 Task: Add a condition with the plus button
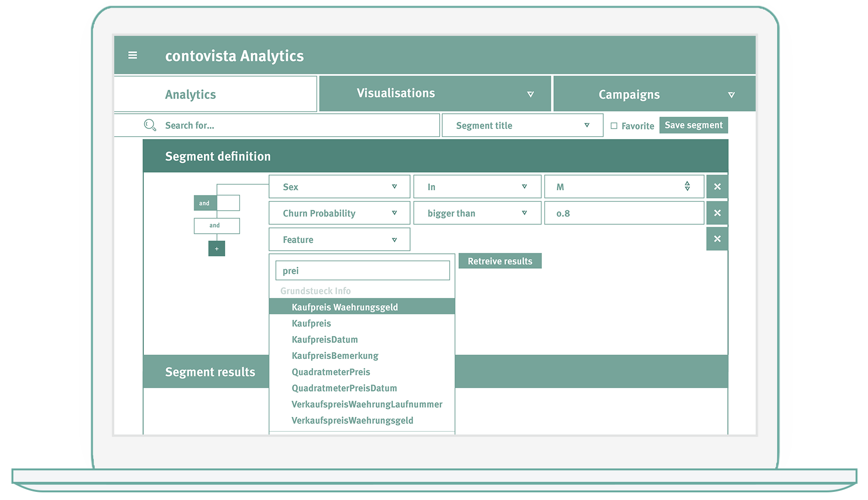(x=217, y=249)
